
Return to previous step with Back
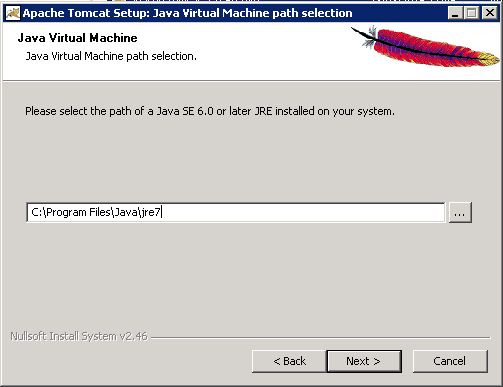289,361
